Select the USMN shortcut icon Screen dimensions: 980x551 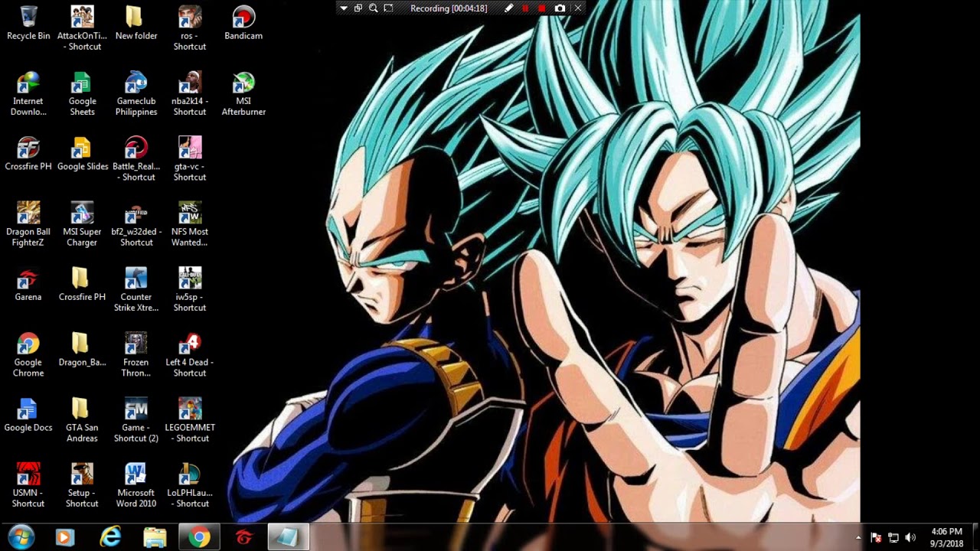point(28,485)
